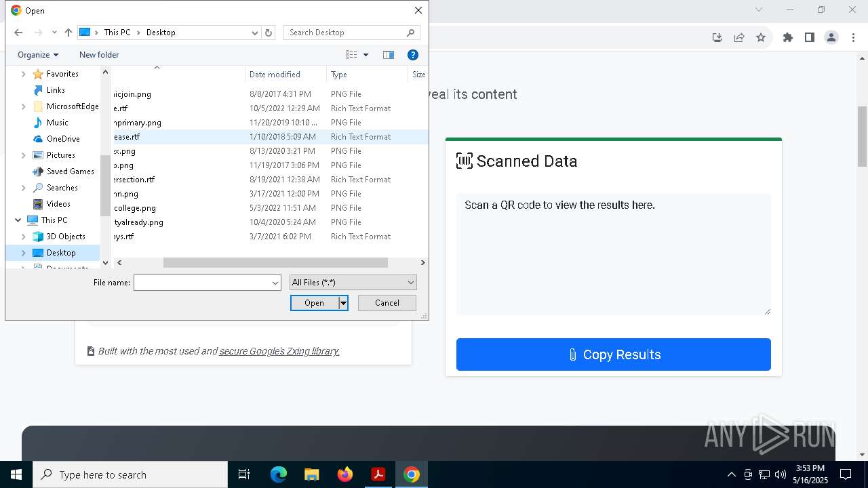Open the dialog Help icon

point(413,55)
